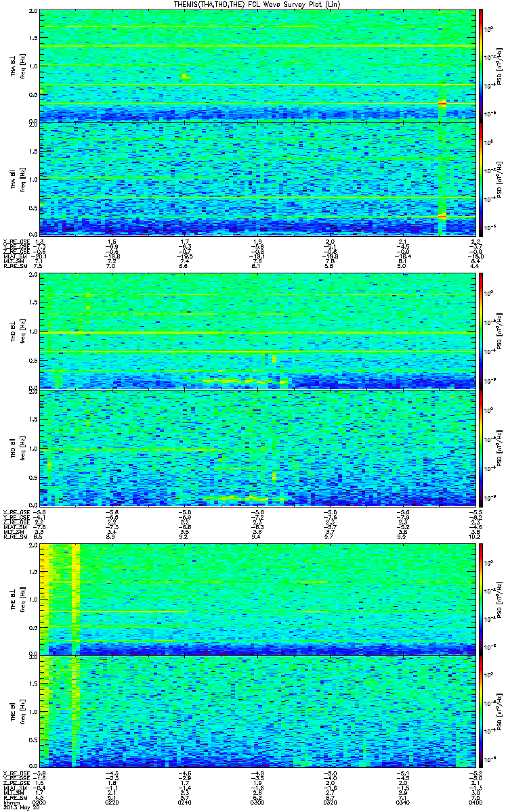This screenshot has width=508, height=812.
Task: Click the 0220 time label on the bottom axis
Action: pyautogui.click(x=113, y=802)
